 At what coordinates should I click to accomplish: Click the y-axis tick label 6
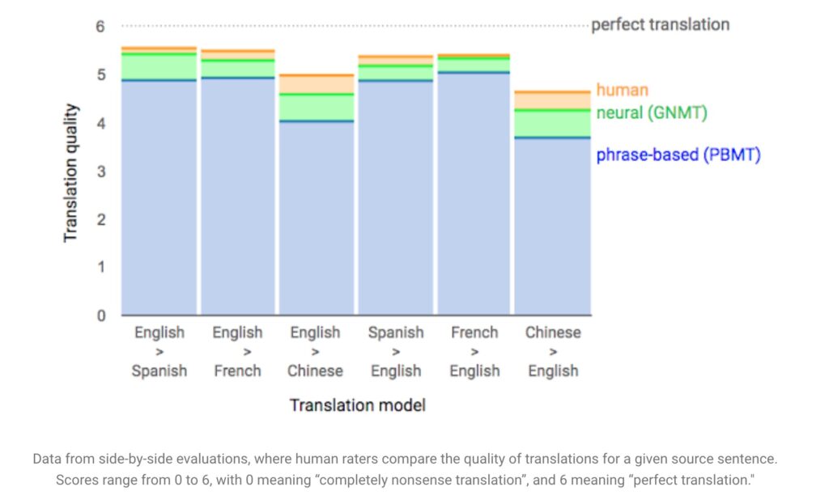[x=100, y=27]
